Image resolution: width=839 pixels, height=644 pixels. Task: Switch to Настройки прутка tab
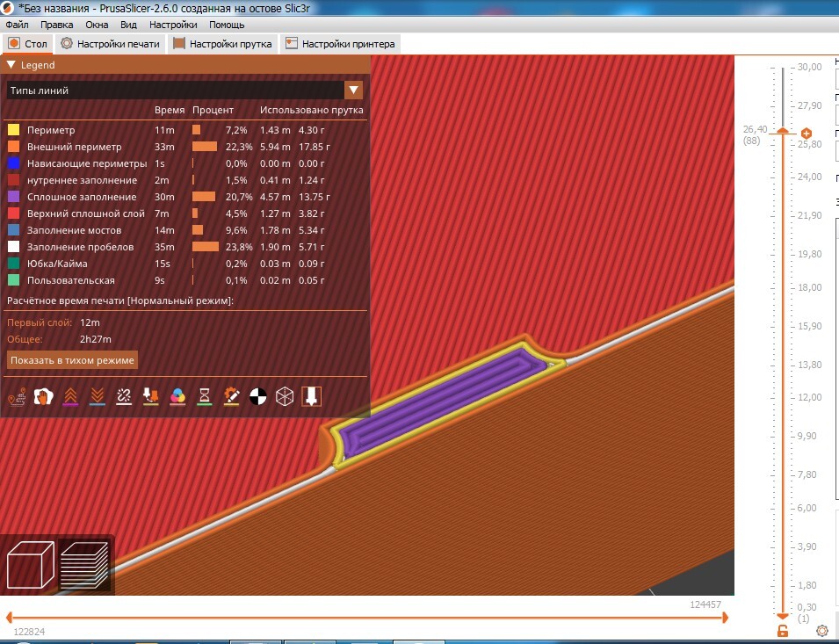pyautogui.click(x=222, y=44)
